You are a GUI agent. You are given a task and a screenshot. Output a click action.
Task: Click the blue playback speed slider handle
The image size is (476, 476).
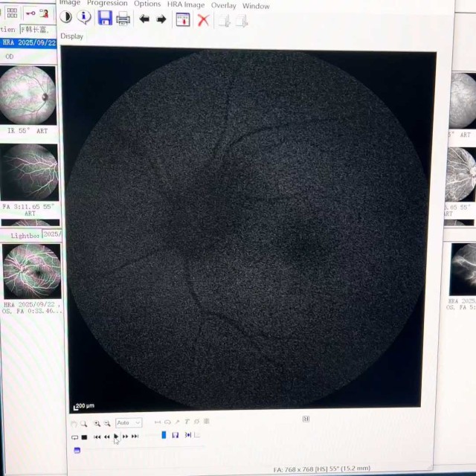(164, 435)
